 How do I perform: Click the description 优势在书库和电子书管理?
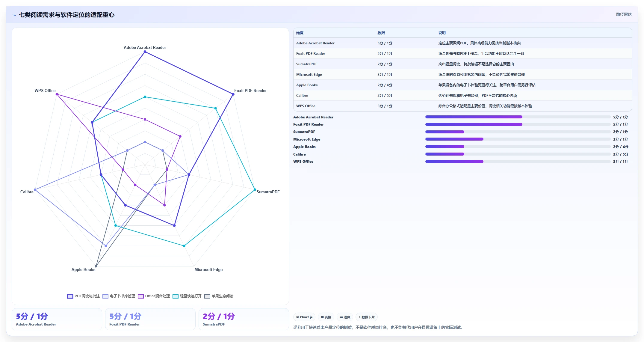(x=477, y=96)
